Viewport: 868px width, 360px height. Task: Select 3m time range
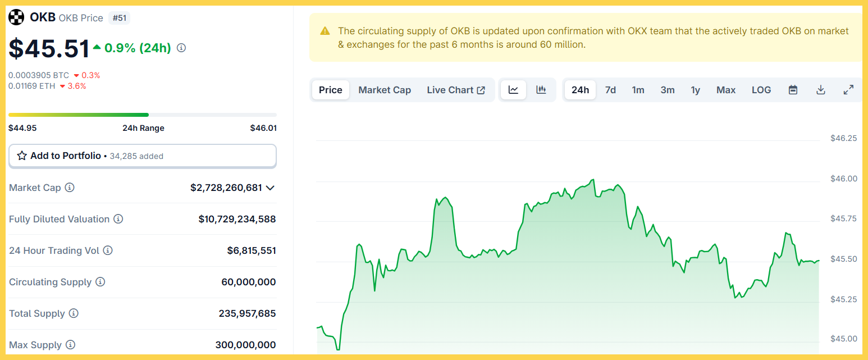tap(668, 90)
